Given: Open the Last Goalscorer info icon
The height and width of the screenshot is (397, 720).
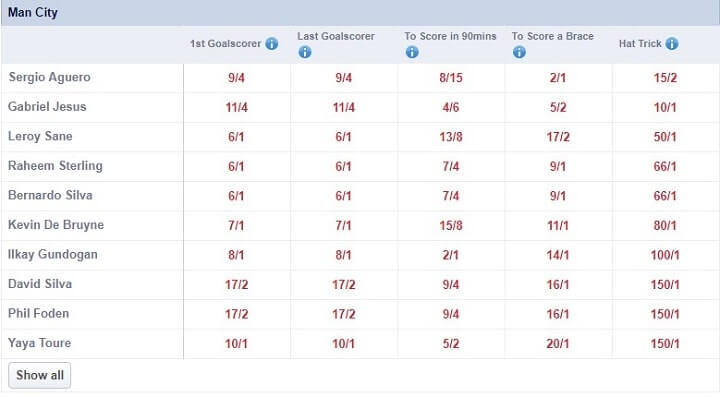Looking at the screenshot, I should click(x=305, y=52).
